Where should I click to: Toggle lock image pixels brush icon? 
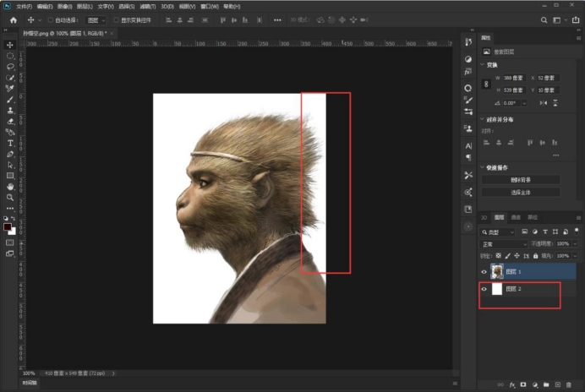(507, 256)
